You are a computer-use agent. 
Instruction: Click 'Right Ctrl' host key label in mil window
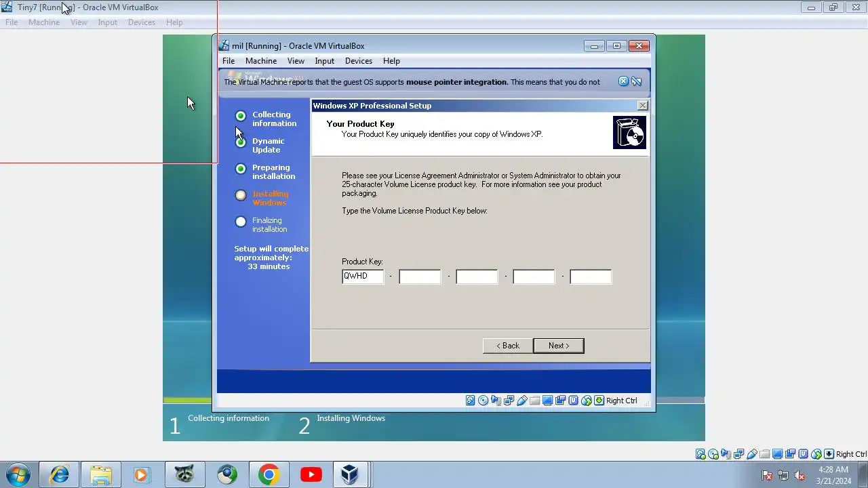622,401
